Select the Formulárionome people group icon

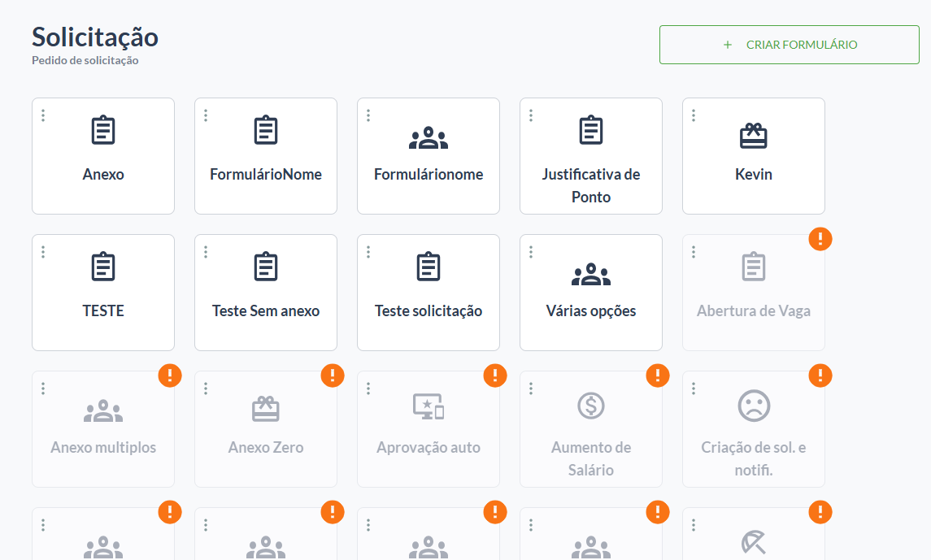pyautogui.click(x=429, y=138)
